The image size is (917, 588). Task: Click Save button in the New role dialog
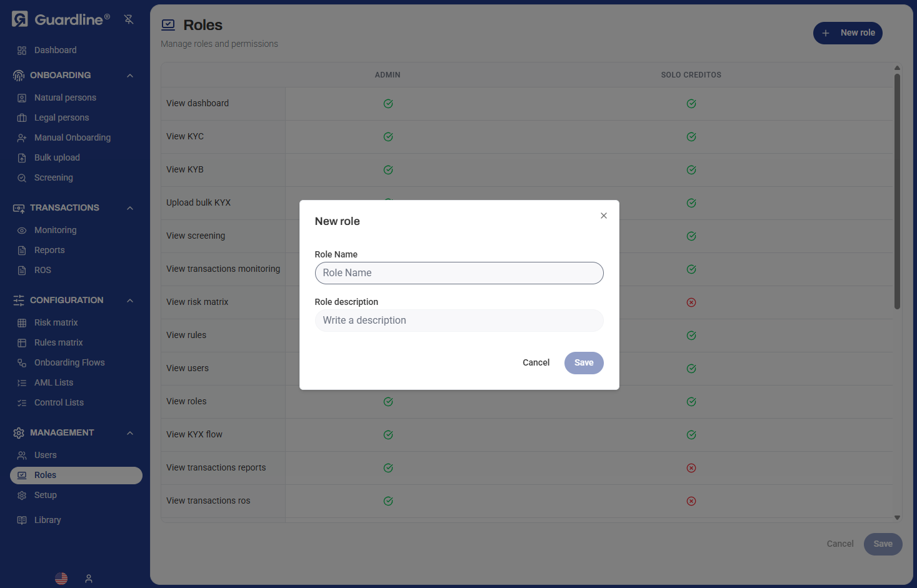(x=584, y=363)
